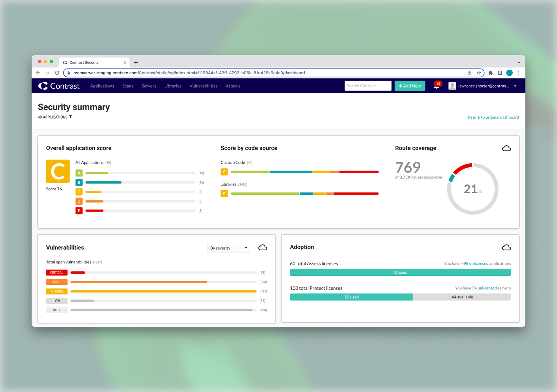
Task: Click the Search Contrast input field
Action: pyautogui.click(x=368, y=86)
